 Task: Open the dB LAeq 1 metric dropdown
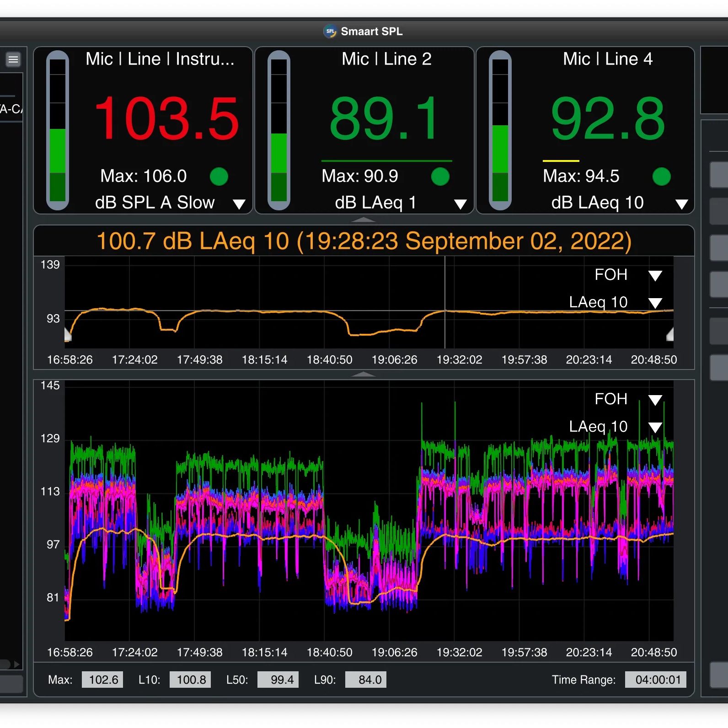point(460,204)
